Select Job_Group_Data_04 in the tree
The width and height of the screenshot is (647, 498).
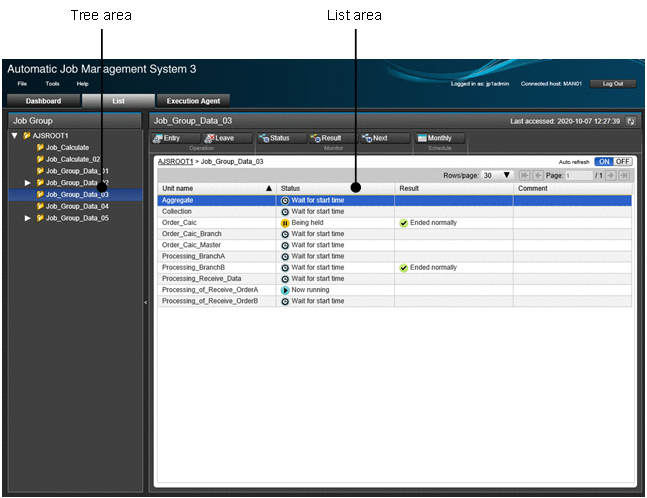pos(77,206)
